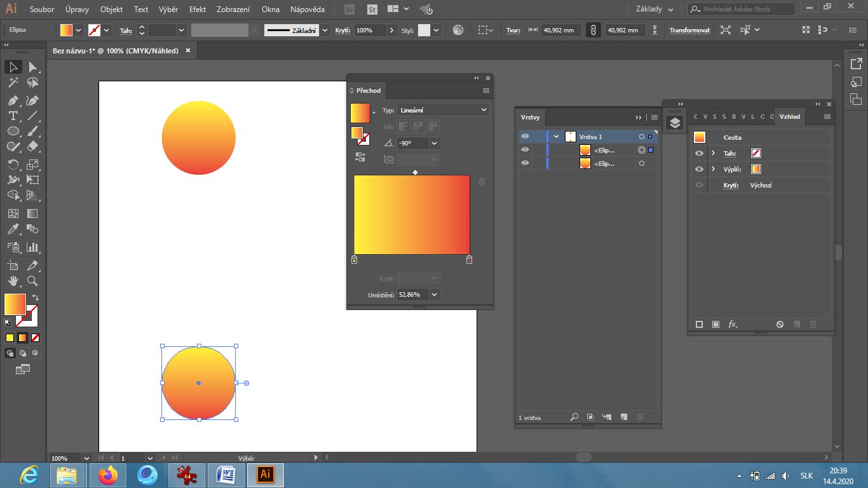Switch to the Vzhled panel tab

789,117
